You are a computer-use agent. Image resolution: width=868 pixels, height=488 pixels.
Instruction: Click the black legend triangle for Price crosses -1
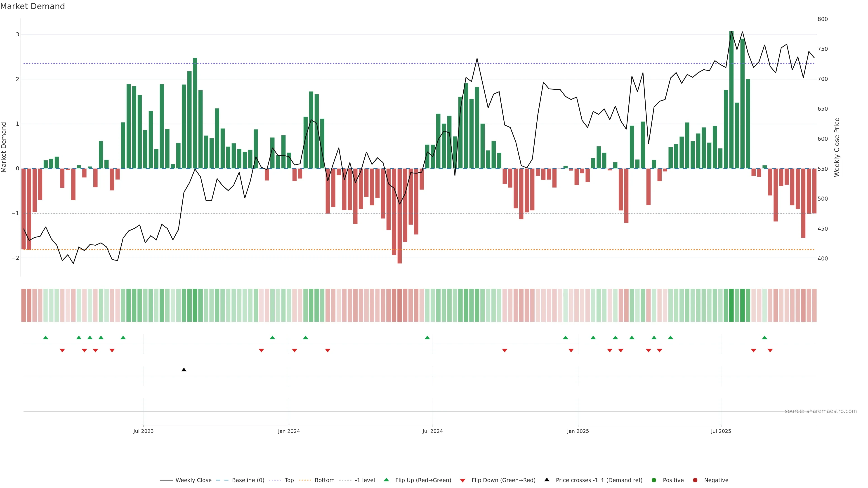pos(547,480)
